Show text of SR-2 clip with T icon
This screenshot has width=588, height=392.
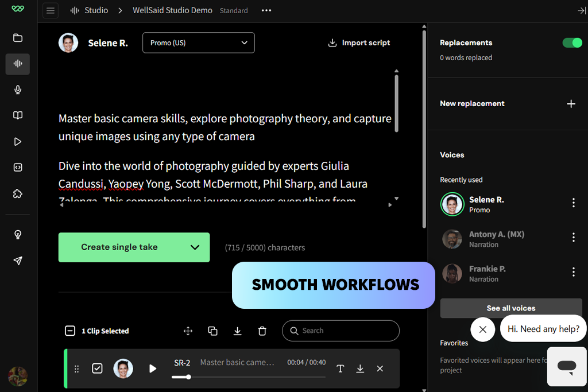(340, 369)
